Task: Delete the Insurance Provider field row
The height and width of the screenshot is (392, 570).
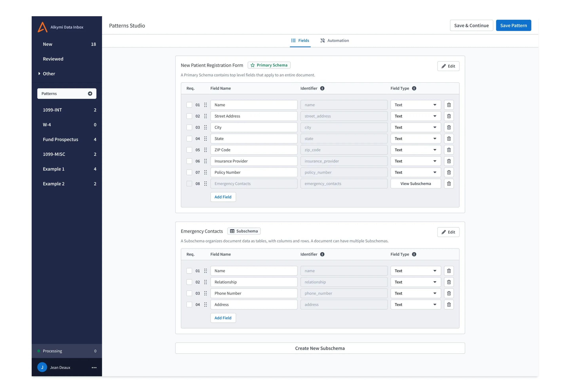Action: [448, 161]
